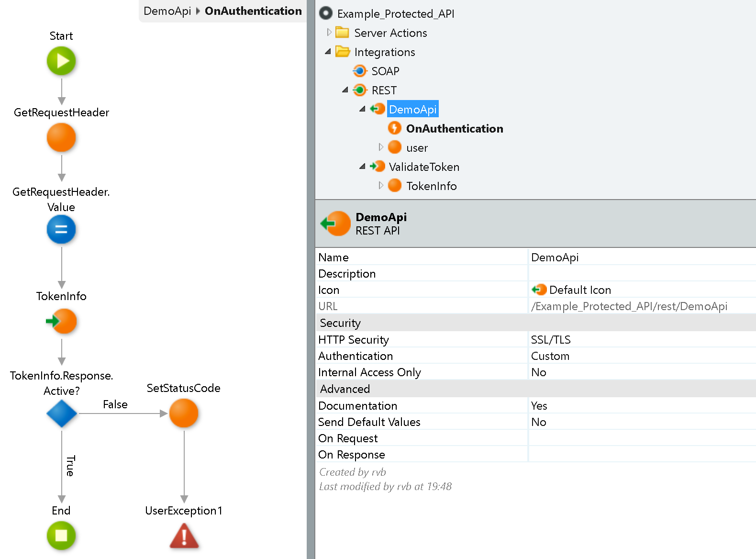
Task: Click the Security section header
Action: [x=536, y=323]
